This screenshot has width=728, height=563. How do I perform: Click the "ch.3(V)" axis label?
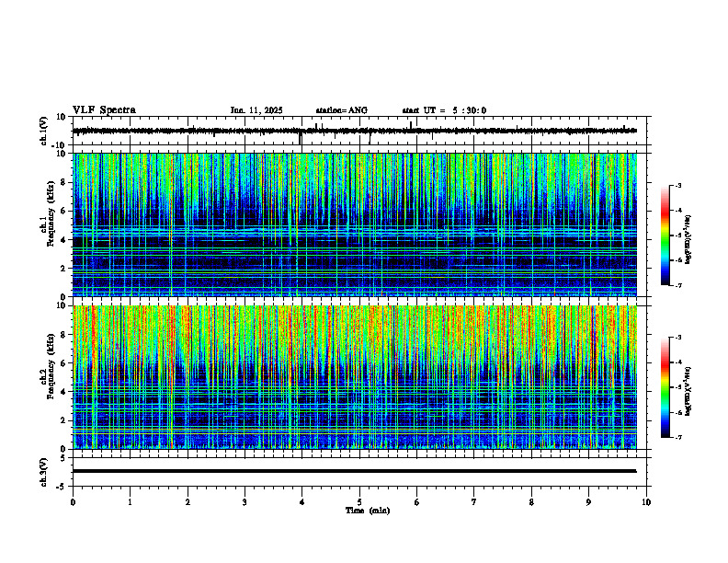[x=43, y=473]
